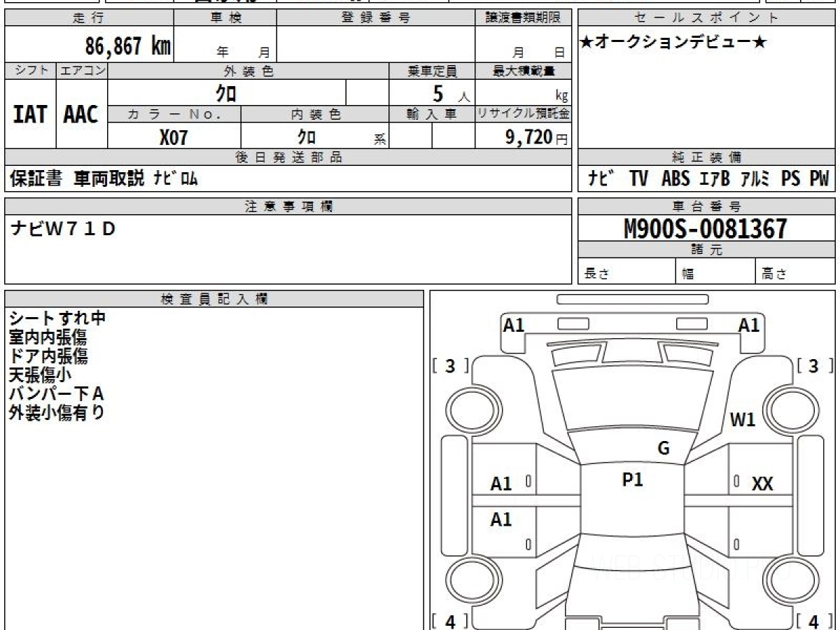Select ★オークションデビュー★ sales point text
This screenshot has width=840, height=630.
(673, 43)
